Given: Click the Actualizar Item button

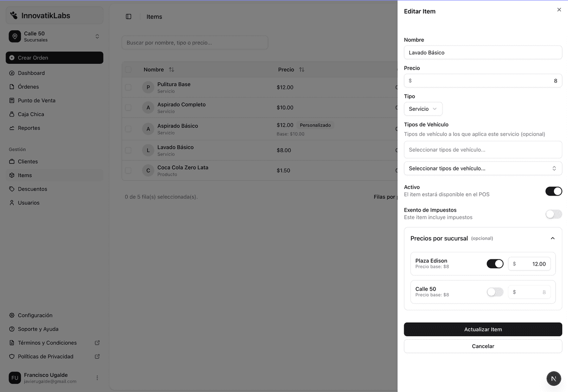Looking at the screenshot, I should [483, 330].
